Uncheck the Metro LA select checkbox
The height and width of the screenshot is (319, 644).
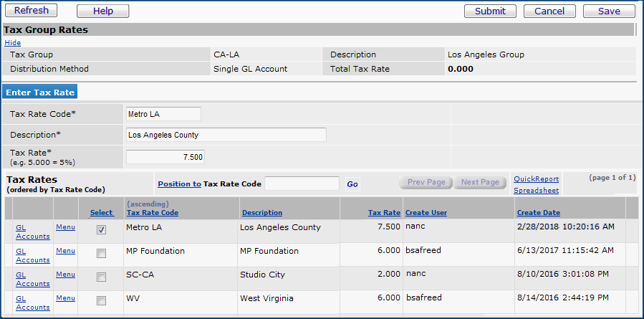(101, 230)
